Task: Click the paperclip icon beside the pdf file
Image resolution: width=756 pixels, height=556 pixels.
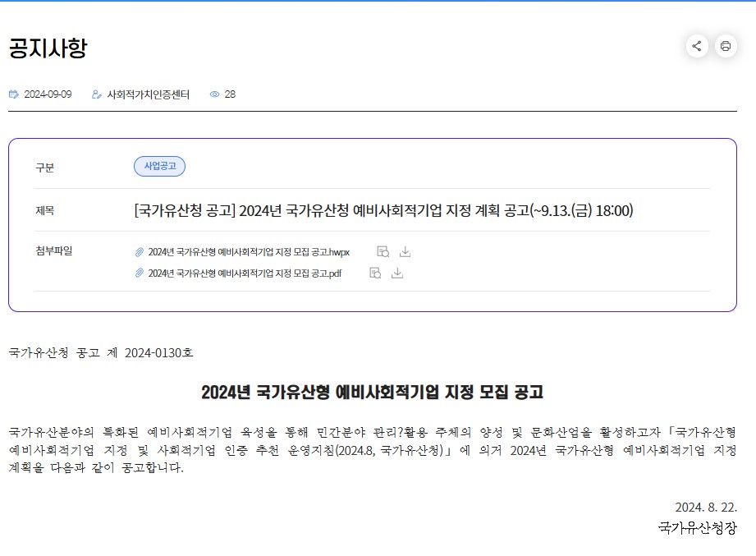Action: point(140,273)
